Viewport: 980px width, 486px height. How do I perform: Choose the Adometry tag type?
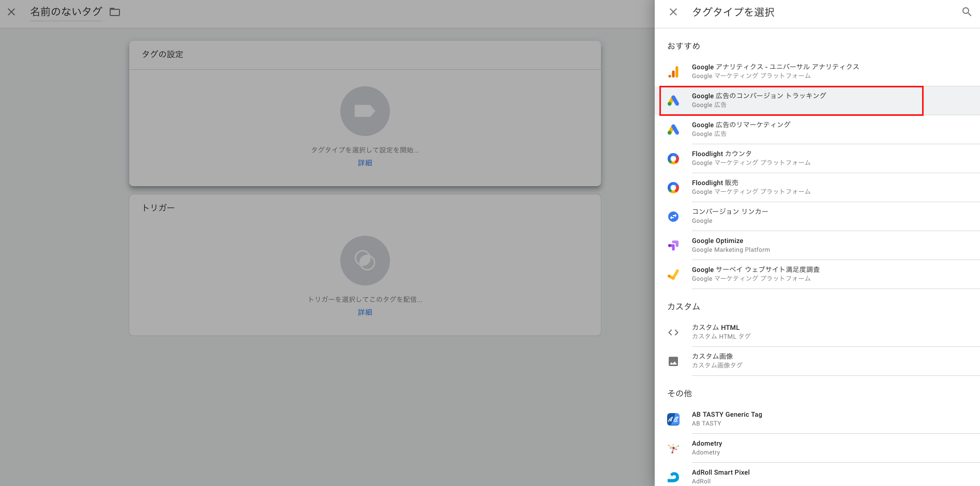[x=706, y=448]
